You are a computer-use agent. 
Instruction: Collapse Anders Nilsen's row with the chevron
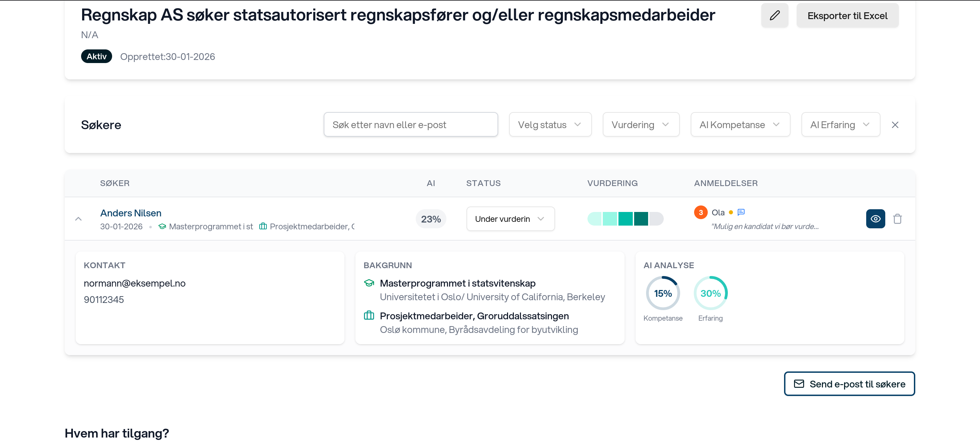(x=78, y=218)
